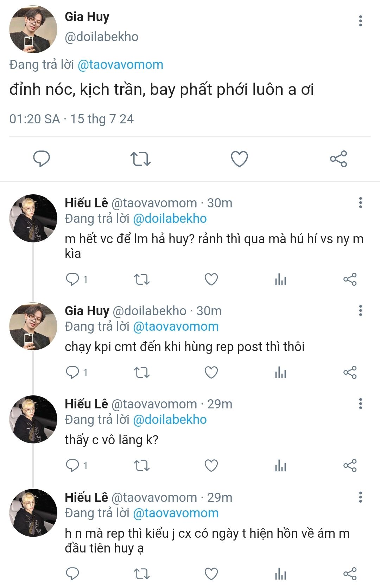The height and width of the screenshot is (588, 380).
Task: Reply to the "m hết vc để lm" tweet
Action: [73, 279]
